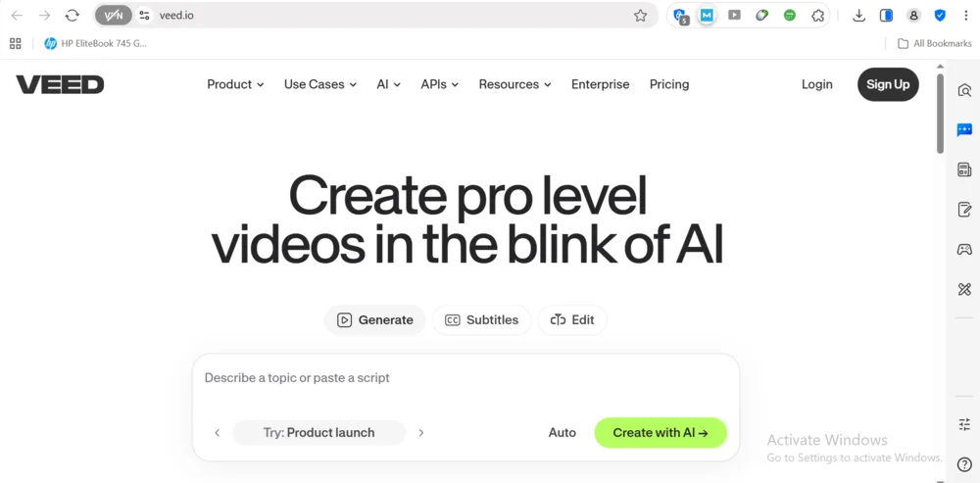Click the sidebar search icon
The image size is (980, 483).
pyautogui.click(x=964, y=90)
